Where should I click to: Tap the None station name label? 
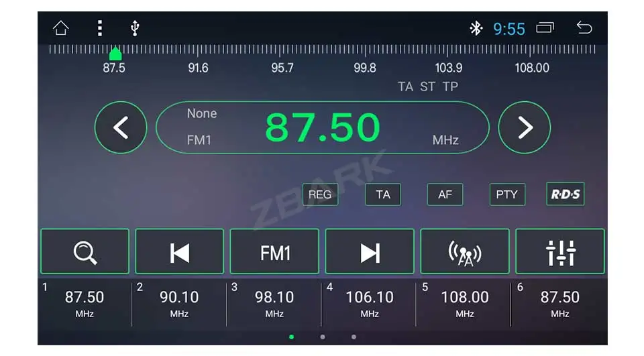202,113
